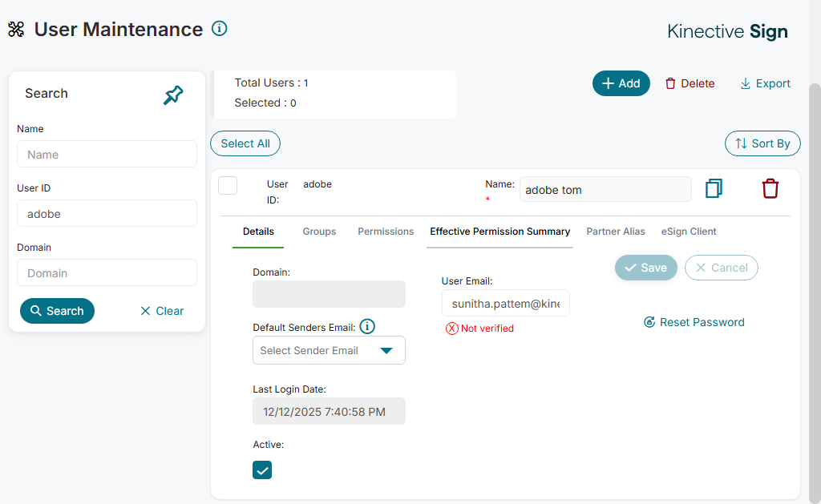Click the Export download icon
This screenshot has height=504, width=821.
(746, 83)
